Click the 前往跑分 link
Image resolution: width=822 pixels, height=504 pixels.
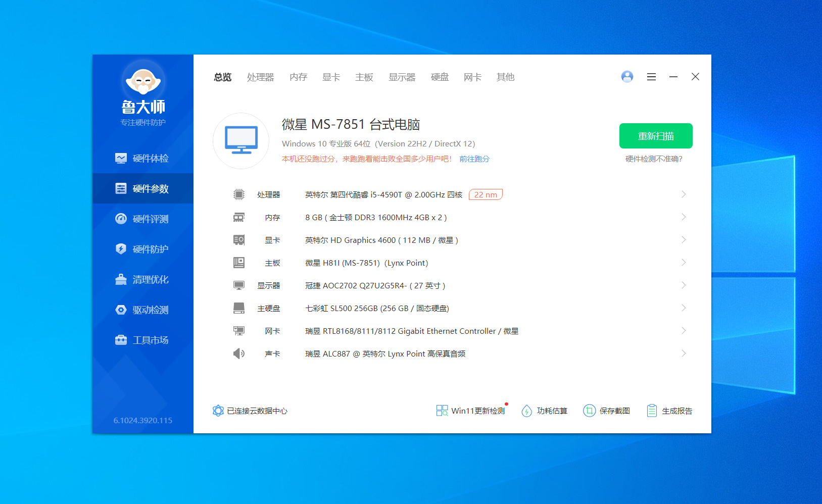(x=474, y=159)
